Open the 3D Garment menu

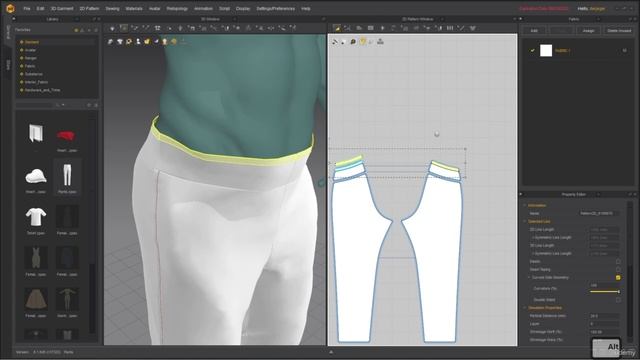(x=62, y=9)
